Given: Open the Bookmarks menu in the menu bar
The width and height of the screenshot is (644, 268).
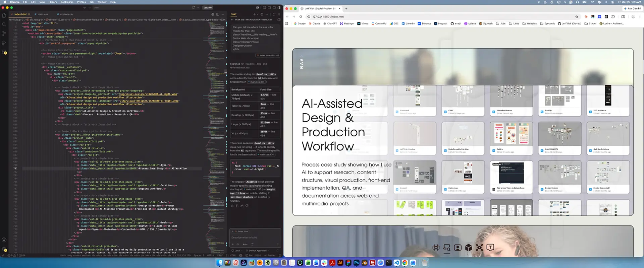Looking at the screenshot, I should tap(67, 2).
